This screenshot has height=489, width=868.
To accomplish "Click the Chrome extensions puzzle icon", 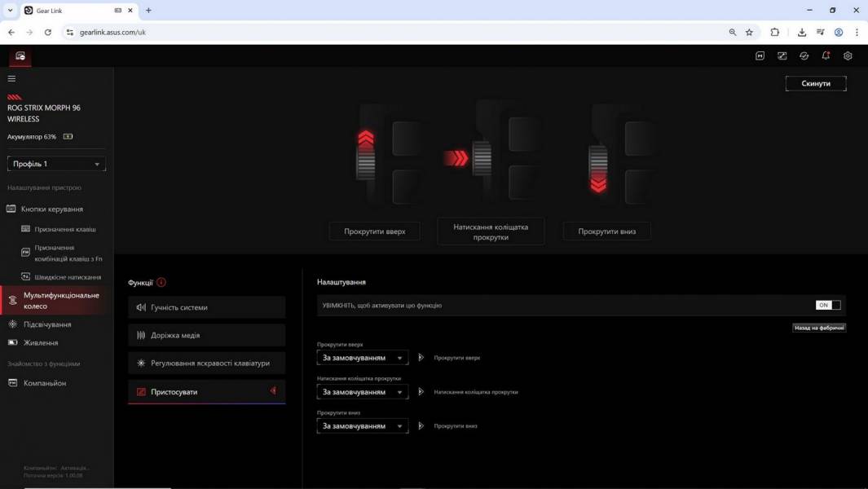I will (x=775, y=32).
